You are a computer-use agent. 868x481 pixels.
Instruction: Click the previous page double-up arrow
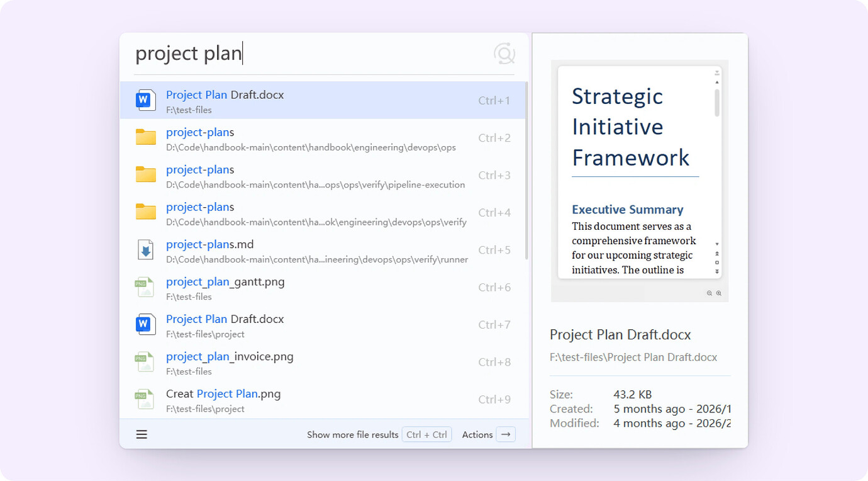point(717,254)
